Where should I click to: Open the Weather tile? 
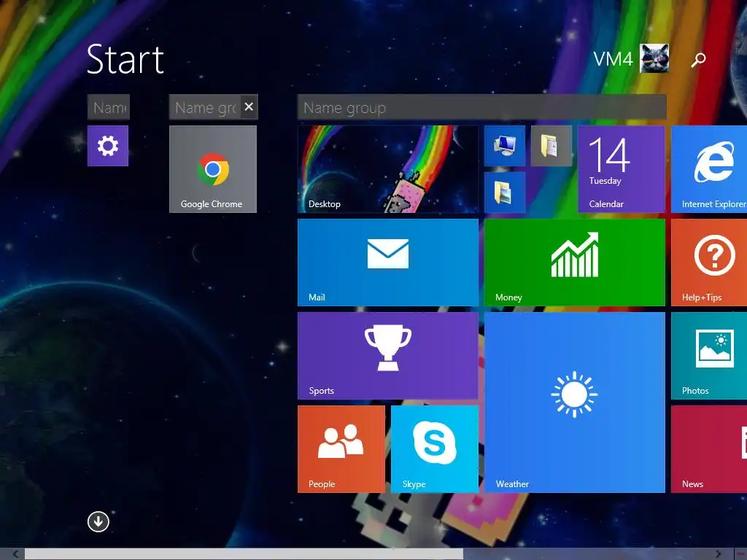tap(575, 402)
